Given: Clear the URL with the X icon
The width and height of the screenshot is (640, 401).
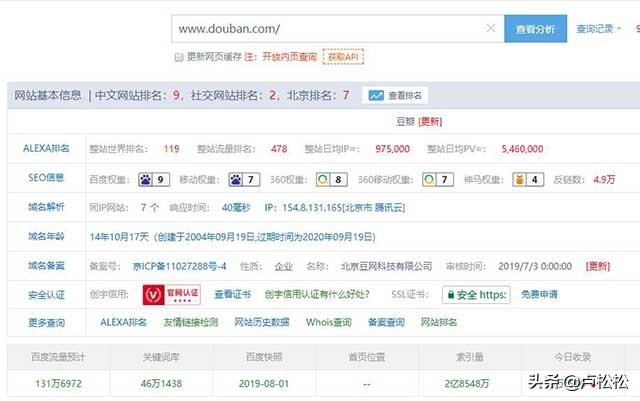Looking at the screenshot, I should point(490,29).
